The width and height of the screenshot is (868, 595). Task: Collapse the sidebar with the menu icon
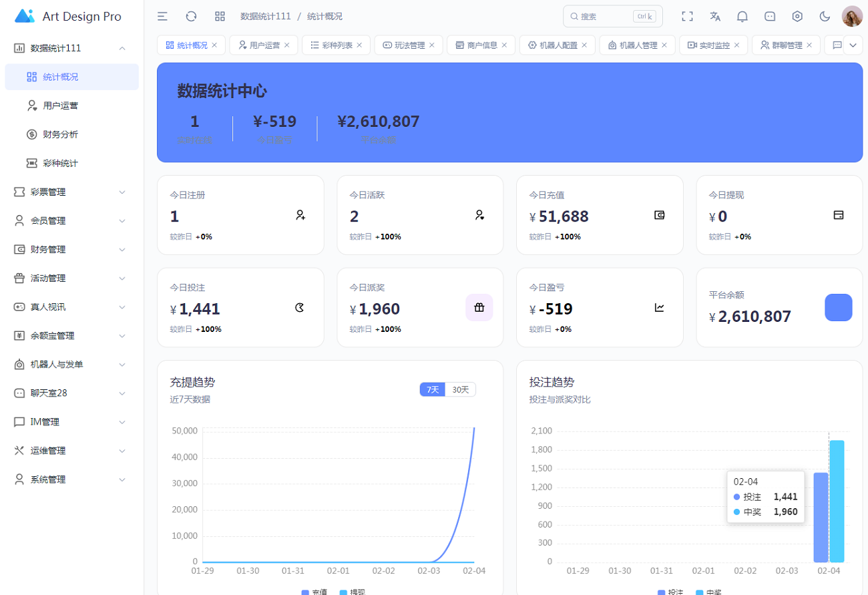point(162,16)
